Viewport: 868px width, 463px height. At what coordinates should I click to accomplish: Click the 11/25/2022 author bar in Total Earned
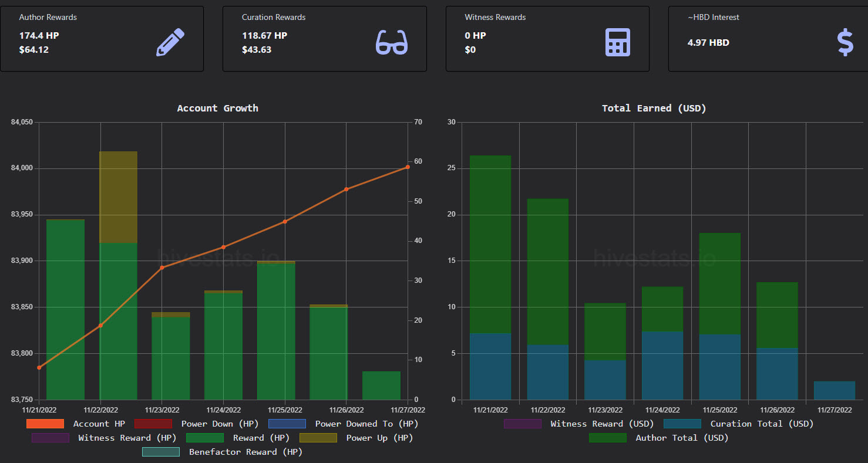(720, 284)
